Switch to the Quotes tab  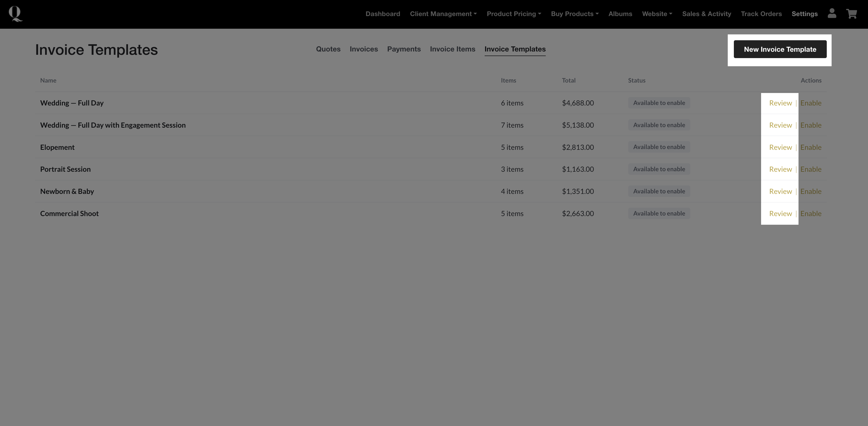(x=328, y=49)
